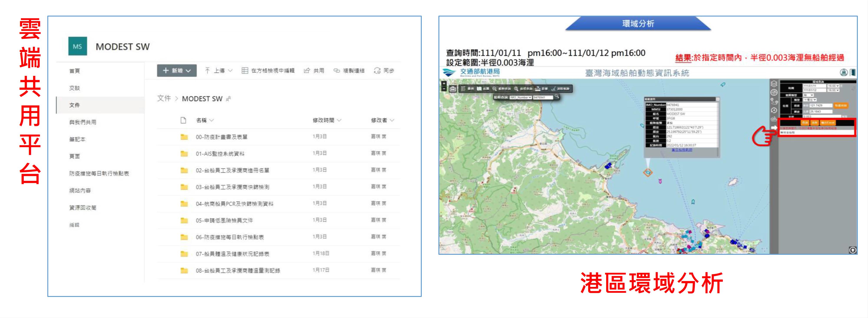Click the 輸出Excel orange button
The width and height of the screenshot is (868, 318).
pyautogui.click(x=828, y=123)
